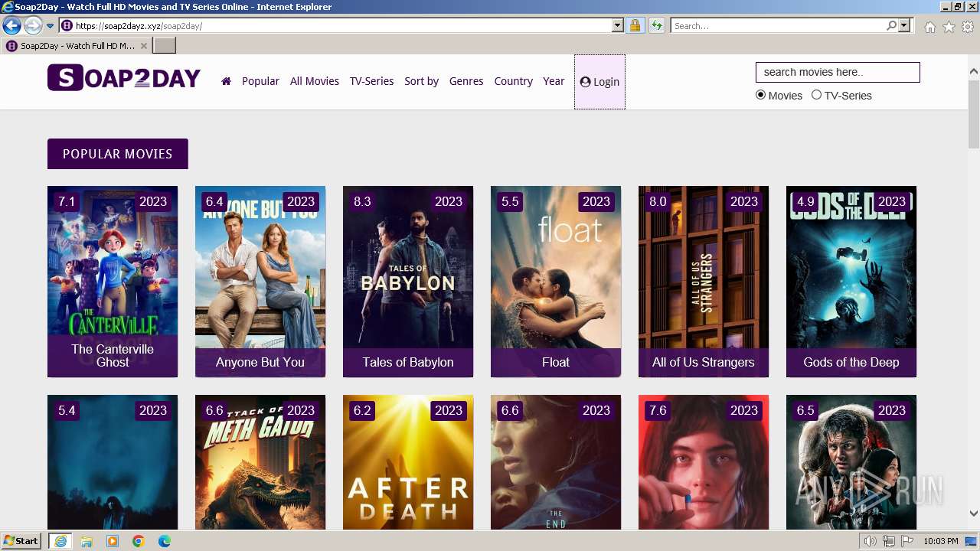Open the Attack of the Meth Gator poster
Screen dimensions: 980x551
coord(260,462)
